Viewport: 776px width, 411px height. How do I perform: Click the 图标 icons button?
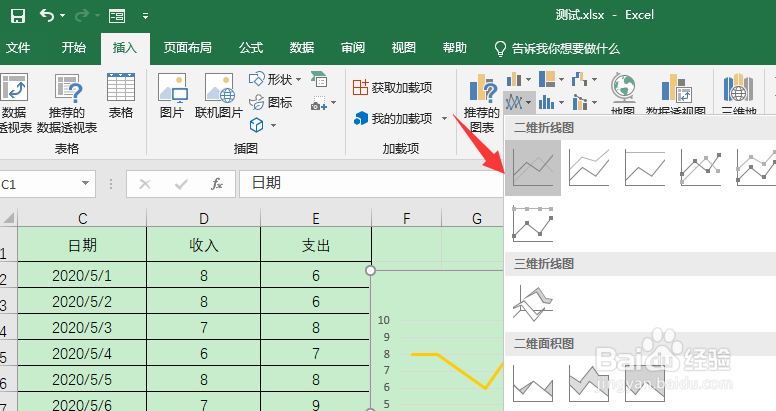(x=271, y=103)
